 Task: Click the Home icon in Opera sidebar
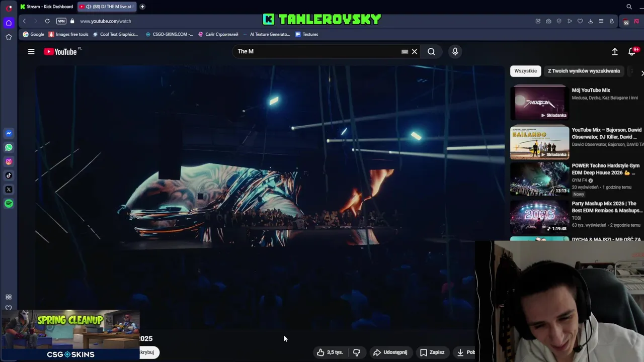point(9,23)
